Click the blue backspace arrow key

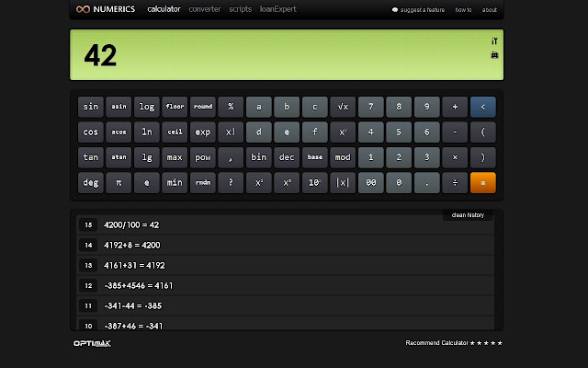click(x=483, y=107)
